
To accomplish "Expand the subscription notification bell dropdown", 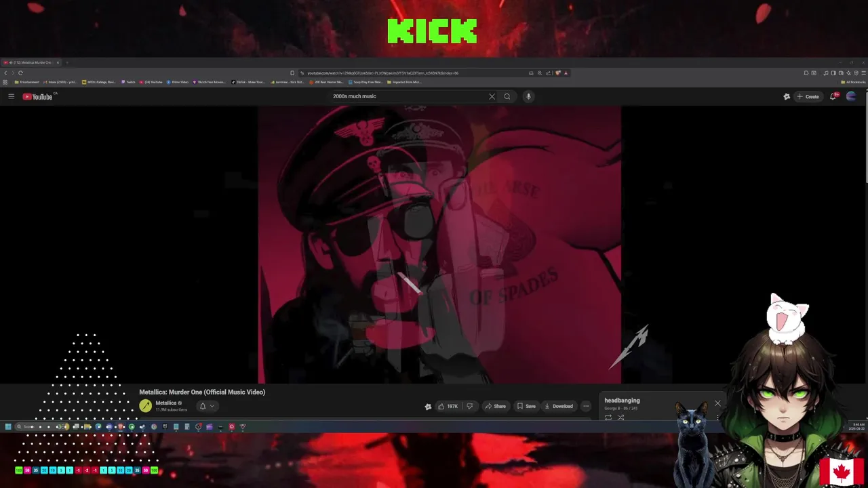I will tap(207, 406).
